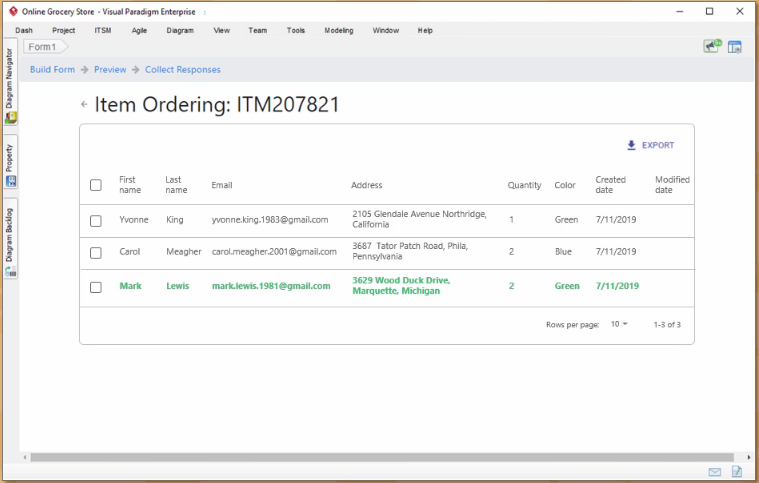Click the Export download icon
Screen dimensions: 759x483
coord(631,145)
